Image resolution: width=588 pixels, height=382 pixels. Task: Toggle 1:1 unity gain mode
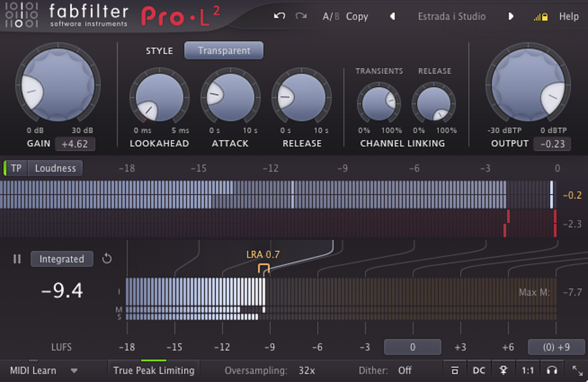pyautogui.click(x=528, y=371)
